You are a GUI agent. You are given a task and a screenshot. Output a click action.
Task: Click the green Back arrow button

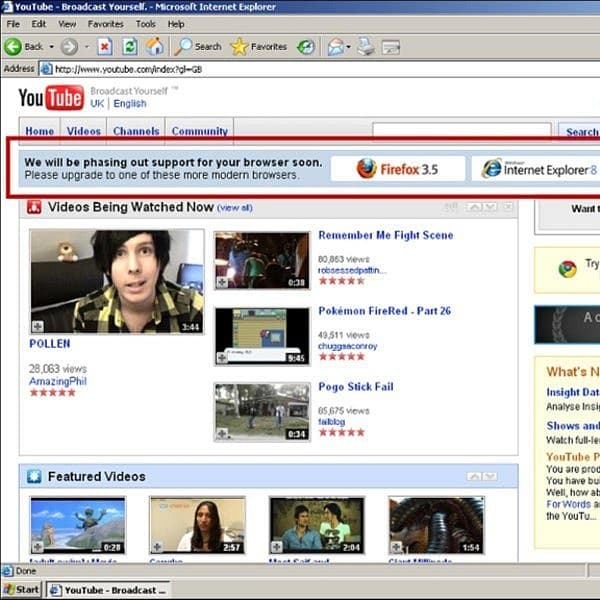pyautogui.click(x=14, y=46)
